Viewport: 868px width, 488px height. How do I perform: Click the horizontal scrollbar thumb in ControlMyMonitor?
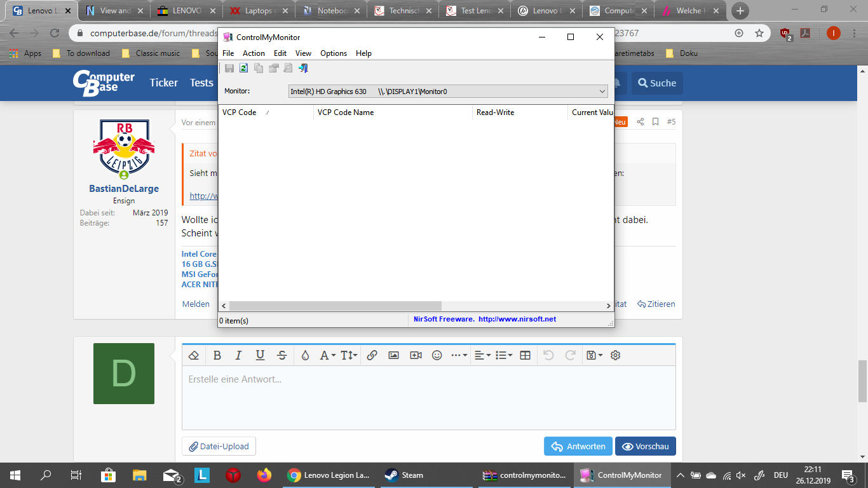coord(335,306)
